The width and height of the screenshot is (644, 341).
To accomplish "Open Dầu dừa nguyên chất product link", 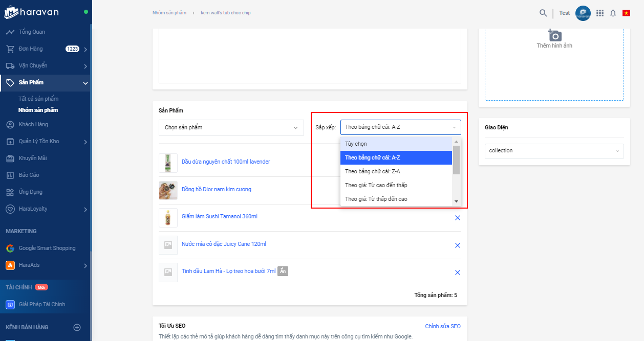I will click(226, 162).
